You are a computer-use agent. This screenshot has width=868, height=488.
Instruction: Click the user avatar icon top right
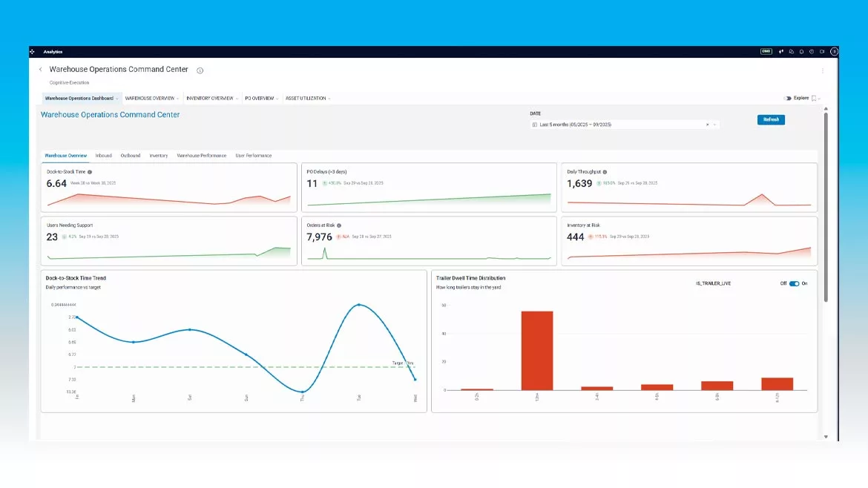click(833, 52)
